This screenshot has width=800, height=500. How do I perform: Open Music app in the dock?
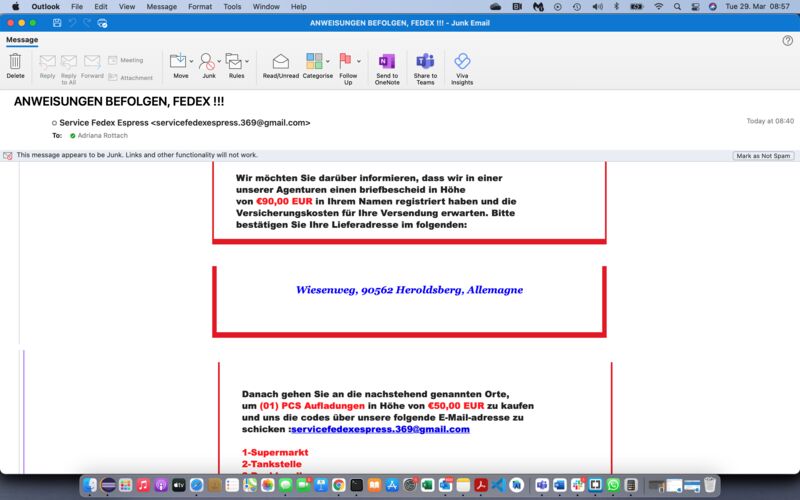click(143, 485)
